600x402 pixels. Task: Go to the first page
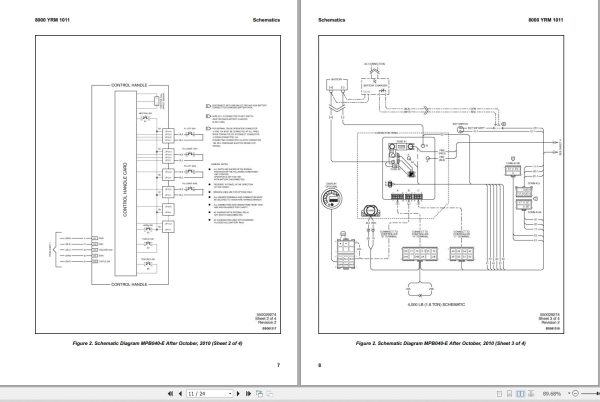(170, 393)
